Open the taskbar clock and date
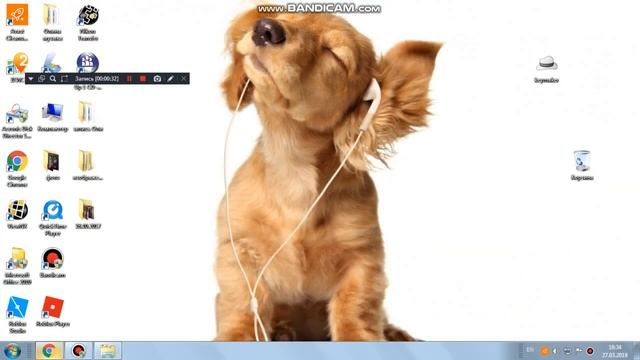640x360 pixels. click(615, 351)
